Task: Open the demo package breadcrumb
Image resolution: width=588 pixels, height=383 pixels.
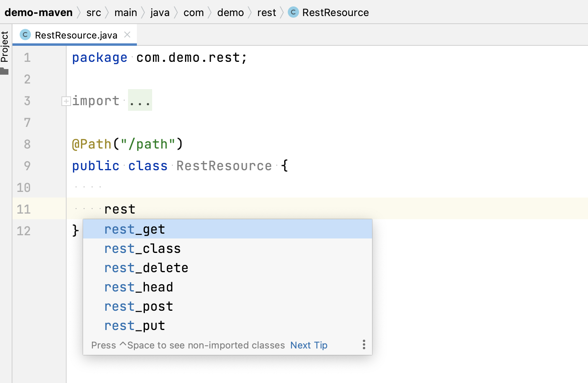Action: pos(230,12)
